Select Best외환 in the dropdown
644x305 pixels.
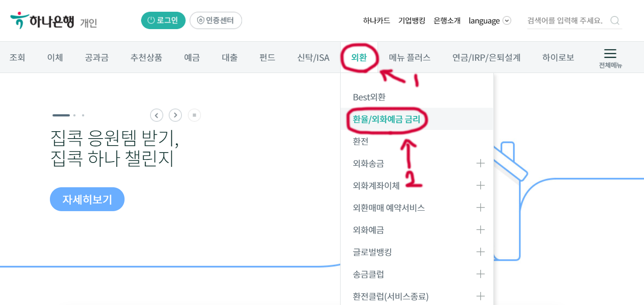[x=369, y=97]
